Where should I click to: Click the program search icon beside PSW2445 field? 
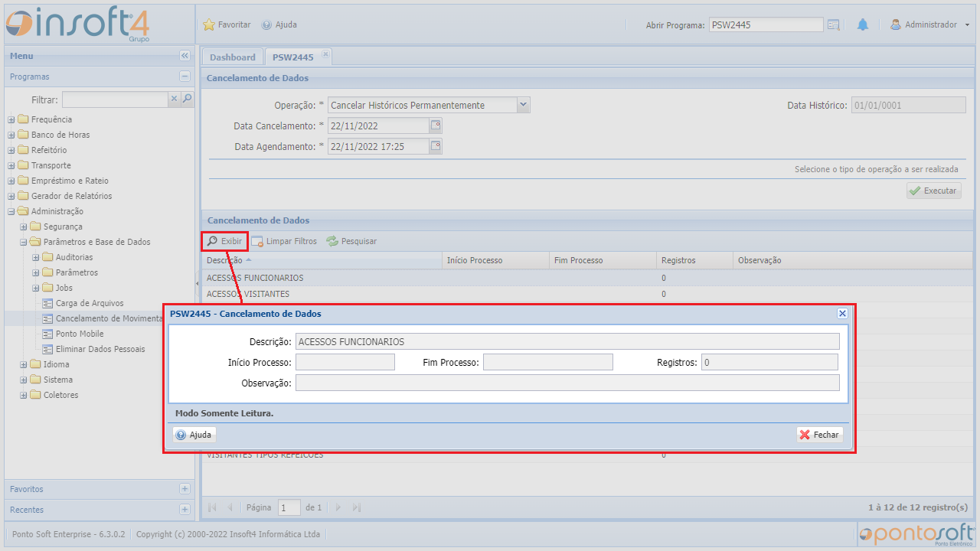(834, 24)
